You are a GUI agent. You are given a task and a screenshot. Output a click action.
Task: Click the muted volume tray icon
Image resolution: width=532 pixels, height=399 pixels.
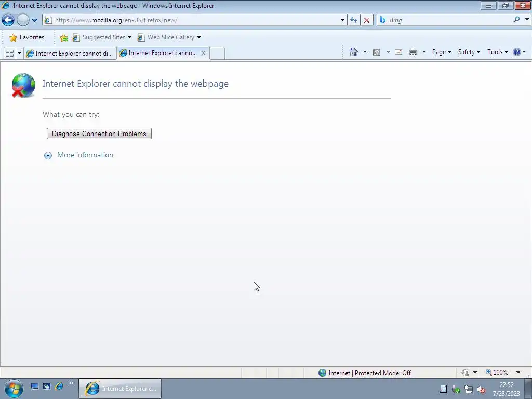click(x=481, y=390)
